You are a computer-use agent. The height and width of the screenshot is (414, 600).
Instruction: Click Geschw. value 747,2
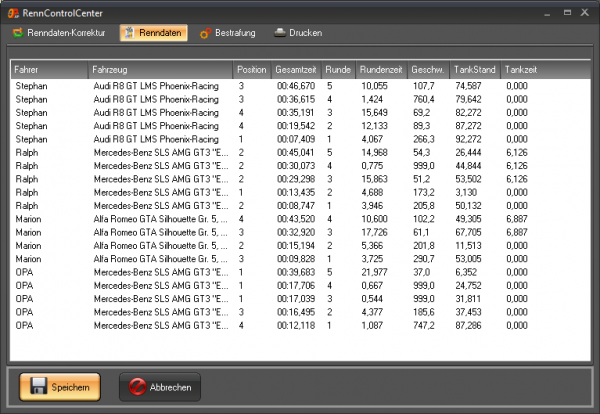tap(424, 325)
